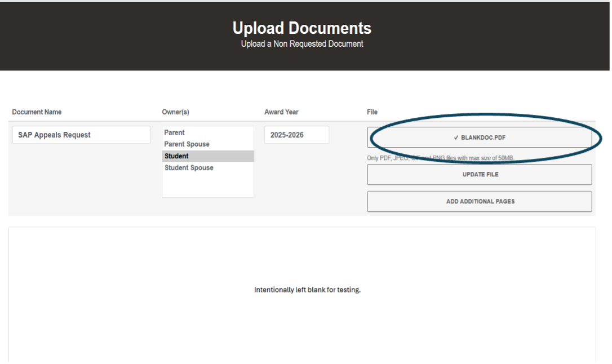Open the uploaded BLANKDOC.PDF file
This screenshot has height=364, width=612.
479,137
